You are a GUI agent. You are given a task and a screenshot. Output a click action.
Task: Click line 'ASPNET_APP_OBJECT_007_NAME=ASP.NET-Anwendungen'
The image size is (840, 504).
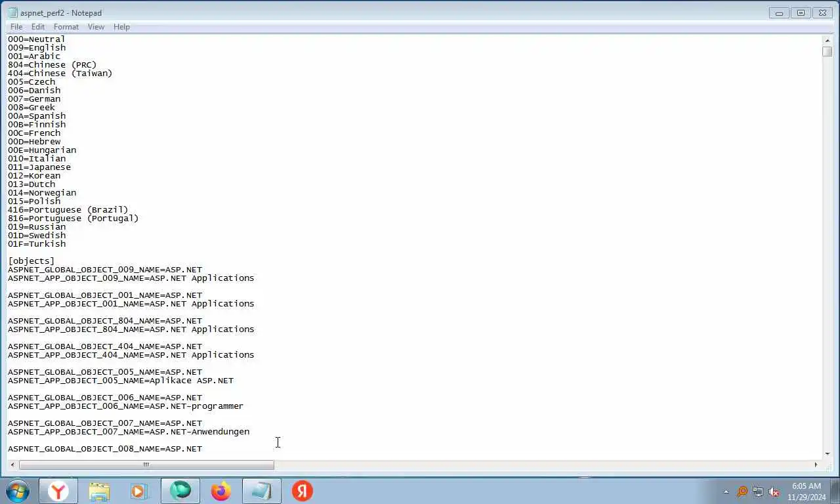point(129,432)
